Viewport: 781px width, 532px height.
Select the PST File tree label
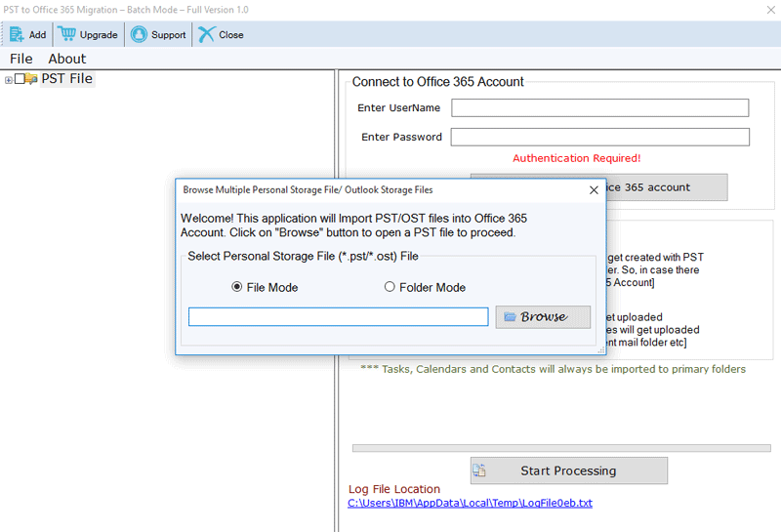point(67,79)
